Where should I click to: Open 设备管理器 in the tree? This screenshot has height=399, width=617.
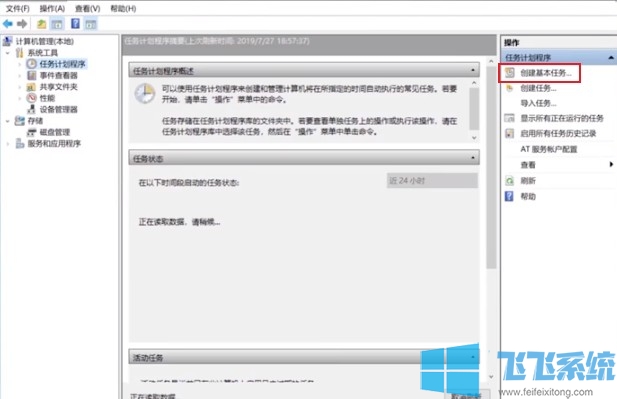click(x=58, y=109)
